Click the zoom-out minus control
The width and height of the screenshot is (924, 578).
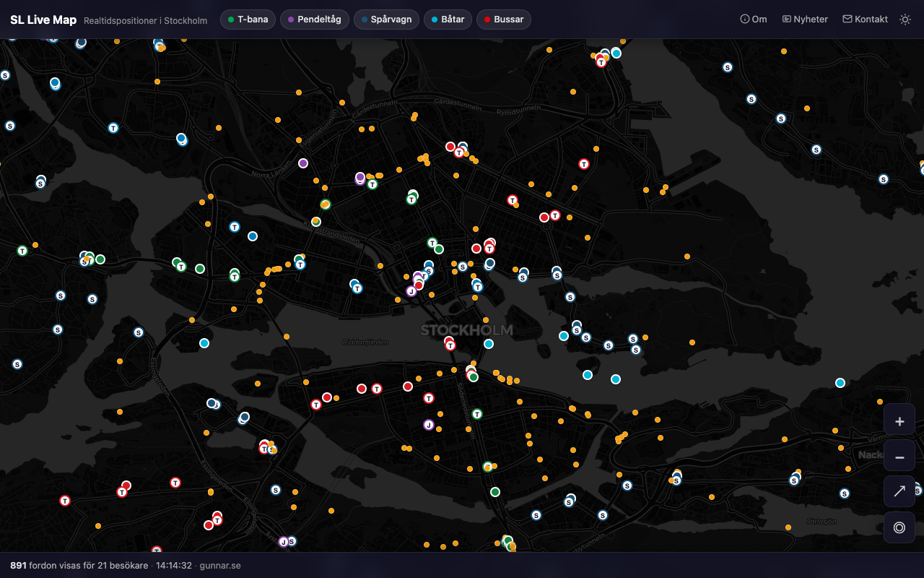[x=899, y=457]
